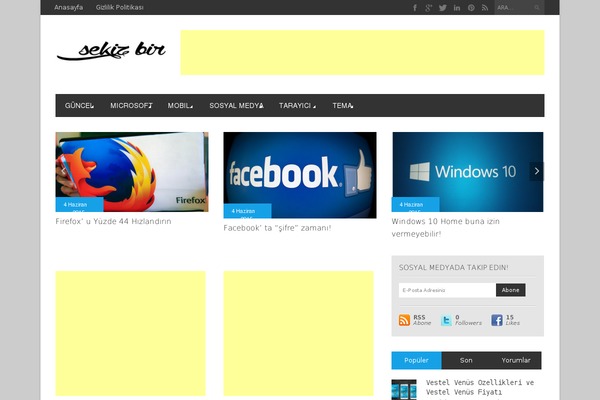Viewport: 600px width, 400px height.
Task: Open the Windows 10 article thumbnail
Action: pyautogui.click(x=468, y=172)
